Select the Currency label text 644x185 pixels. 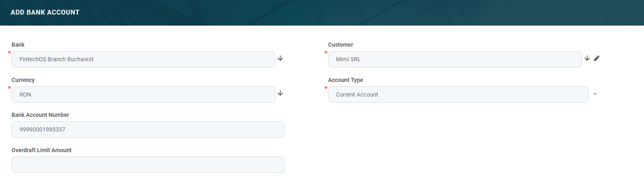[x=23, y=80]
